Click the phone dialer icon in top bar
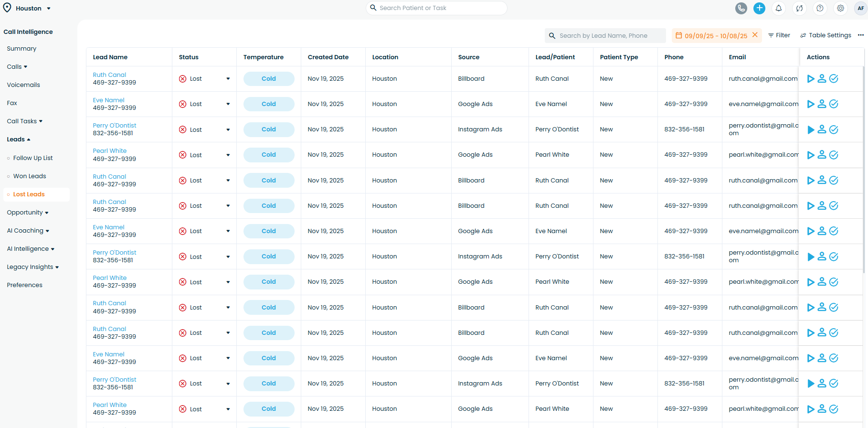The width and height of the screenshot is (868, 428). coord(741,8)
